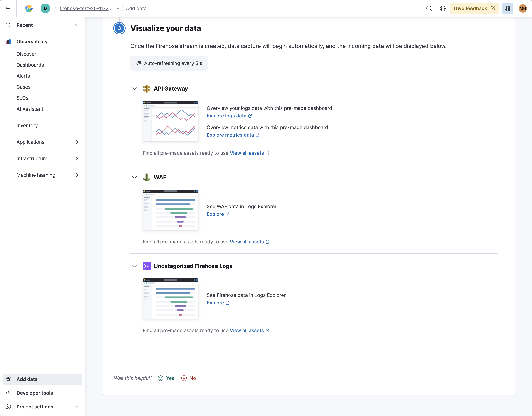Viewport: 532px width, 416px height.
Task: Click the Give feedback button
Action: point(474,9)
